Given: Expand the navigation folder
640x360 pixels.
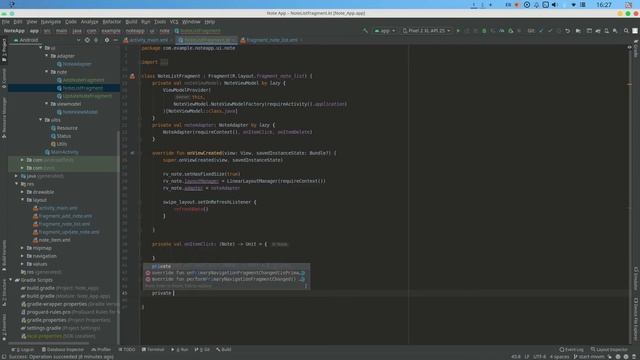Looking at the screenshot, I should [x=22, y=256].
